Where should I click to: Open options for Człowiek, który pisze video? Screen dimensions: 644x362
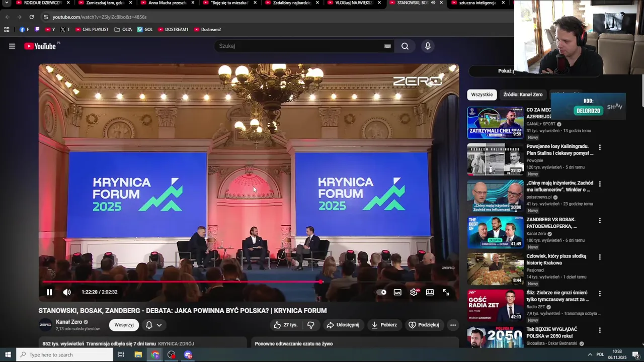[x=600, y=257]
